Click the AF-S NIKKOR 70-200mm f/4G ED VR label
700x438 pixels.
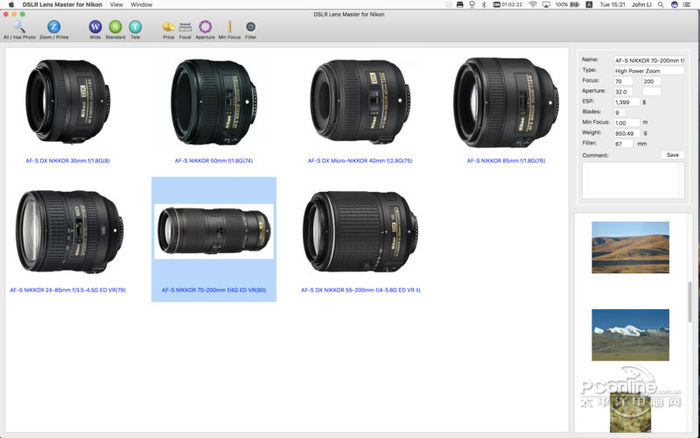214,290
